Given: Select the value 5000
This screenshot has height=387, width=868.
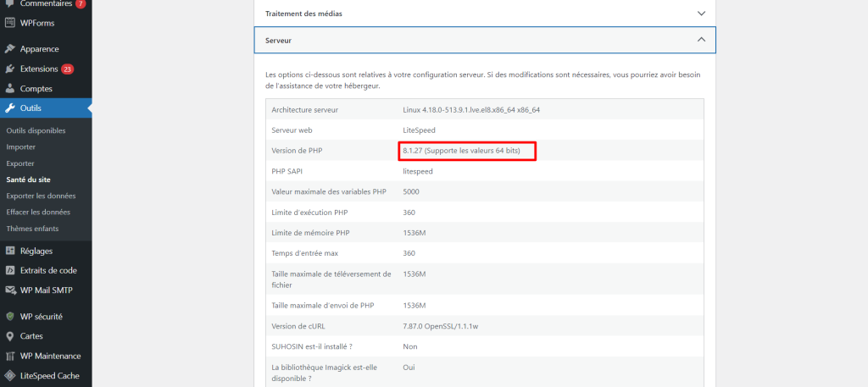Looking at the screenshot, I should pyautogui.click(x=411, y=192).
